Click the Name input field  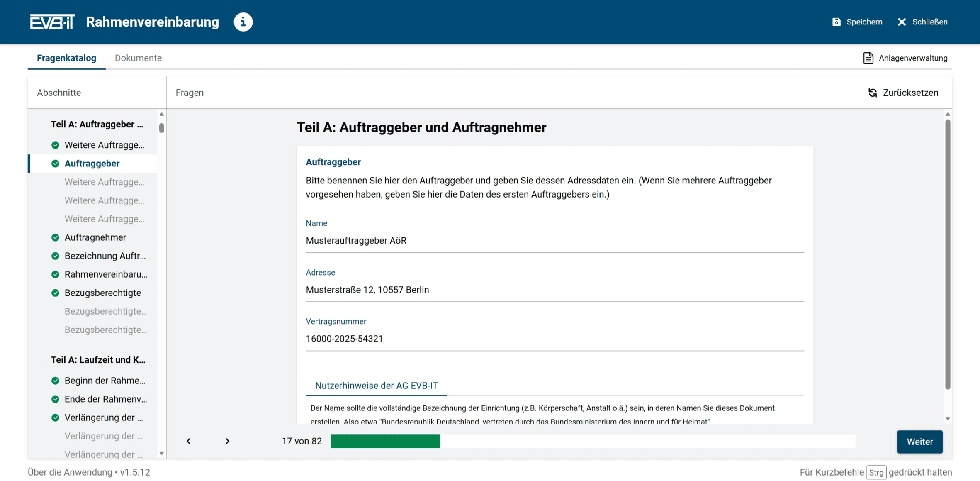(554, 241)
